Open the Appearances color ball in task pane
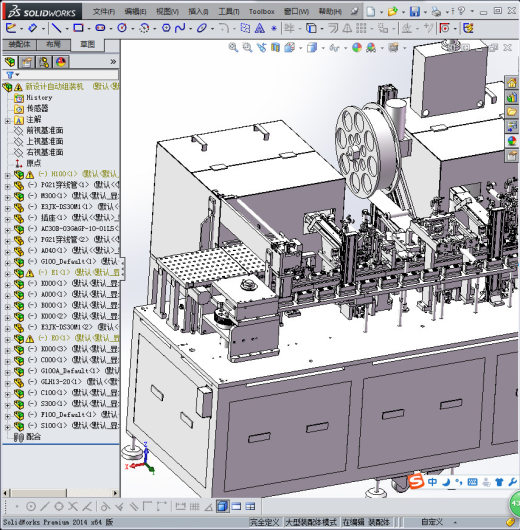Screen dimensions: 520x530 point(512,141)
